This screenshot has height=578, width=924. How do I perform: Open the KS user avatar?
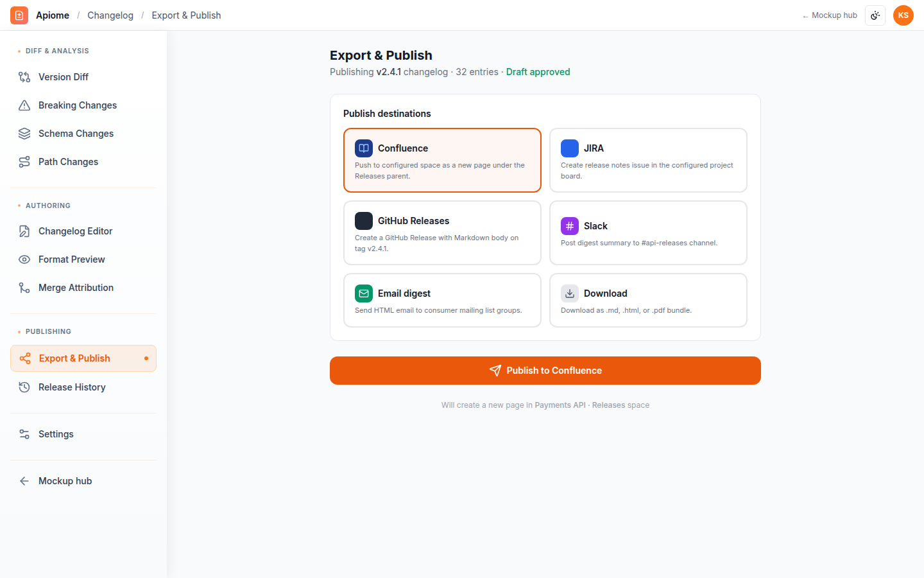point(903,15)
